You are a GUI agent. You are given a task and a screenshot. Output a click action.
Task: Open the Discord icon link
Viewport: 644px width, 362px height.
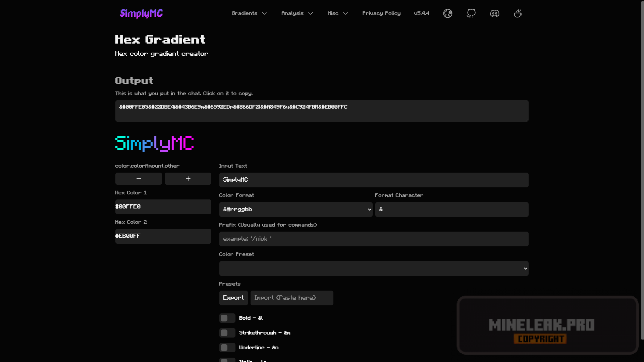coord(494,13)
